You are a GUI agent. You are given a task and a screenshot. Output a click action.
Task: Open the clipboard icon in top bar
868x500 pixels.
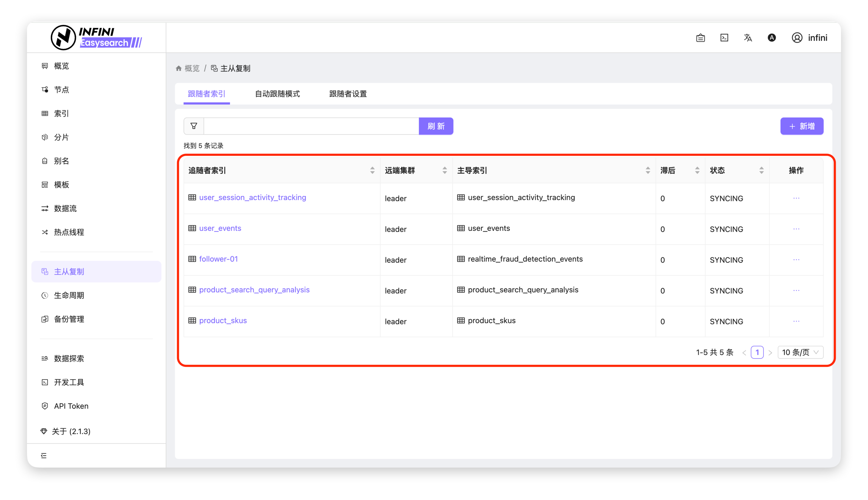[x=700, y=38]
